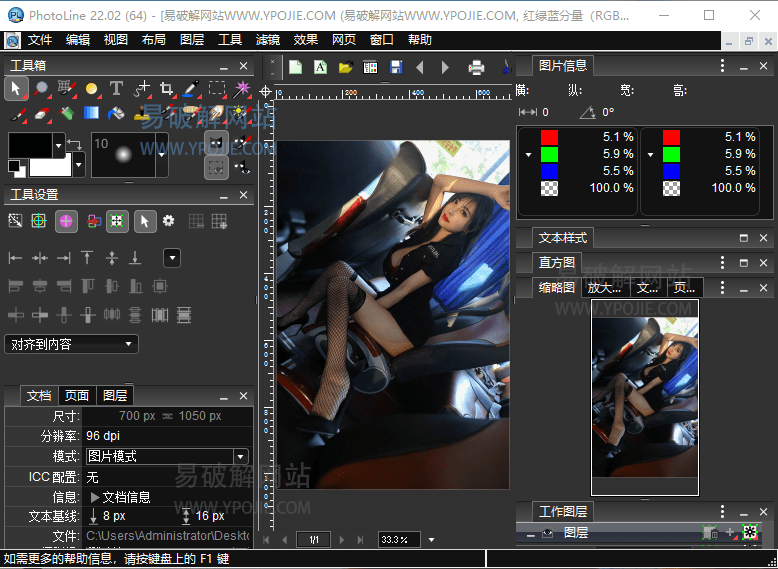Collapse the 图层 row with minus sign
Screen dimensions: 778x569
[x=530, y=535]
